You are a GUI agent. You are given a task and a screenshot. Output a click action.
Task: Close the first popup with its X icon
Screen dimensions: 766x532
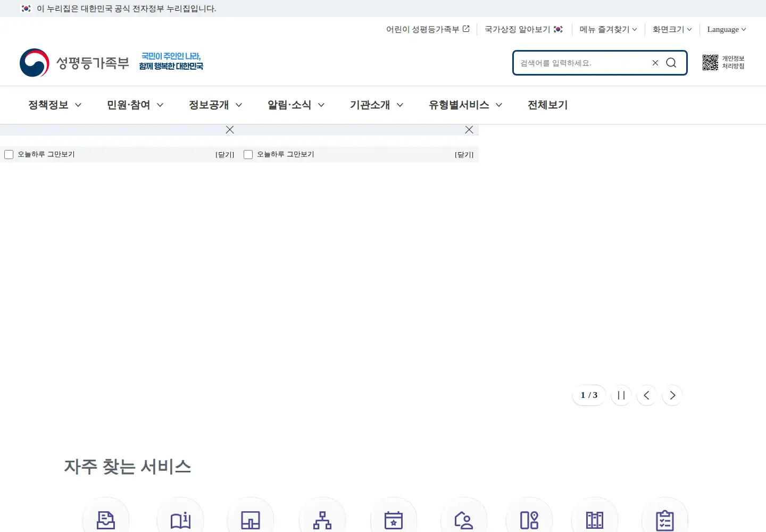(x=230, y=130)
